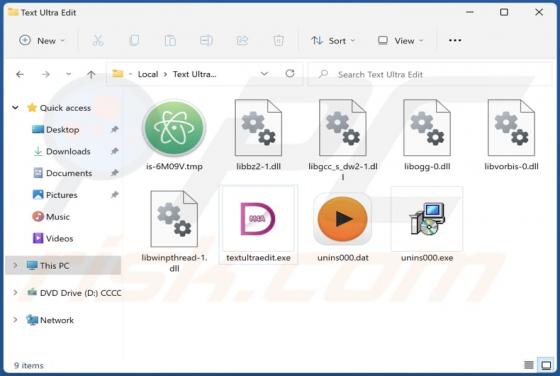
Task: Click the unins000.dat file name
Action: coord(343,257)
